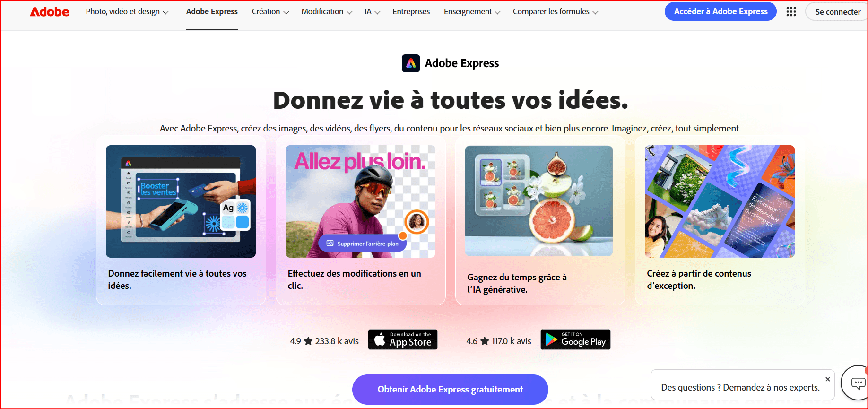Click the Google Play rating star

[485, 341]
